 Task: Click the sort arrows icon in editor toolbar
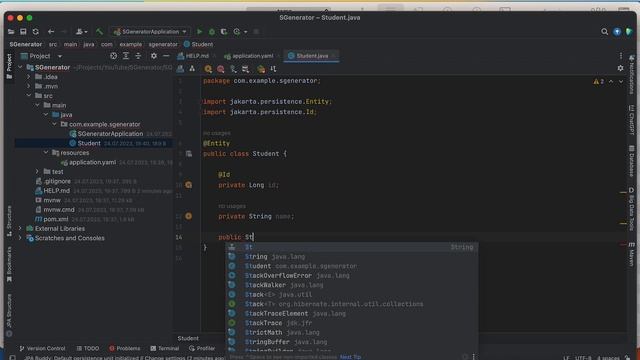(273, 69)
